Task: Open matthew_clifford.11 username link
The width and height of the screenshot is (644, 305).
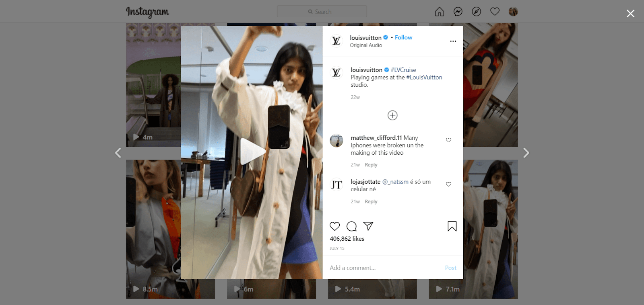Action: tap(376, 138)
